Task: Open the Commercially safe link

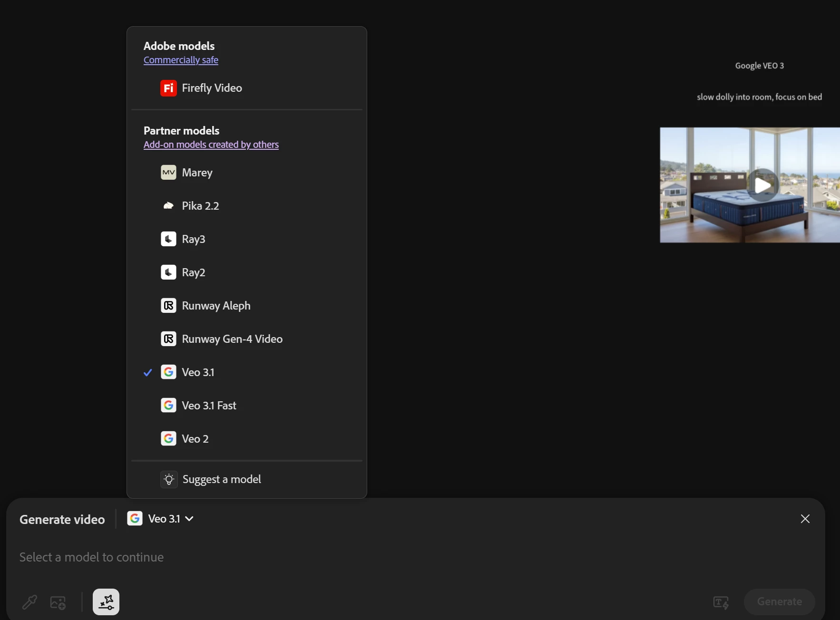Action: [181, 60]
